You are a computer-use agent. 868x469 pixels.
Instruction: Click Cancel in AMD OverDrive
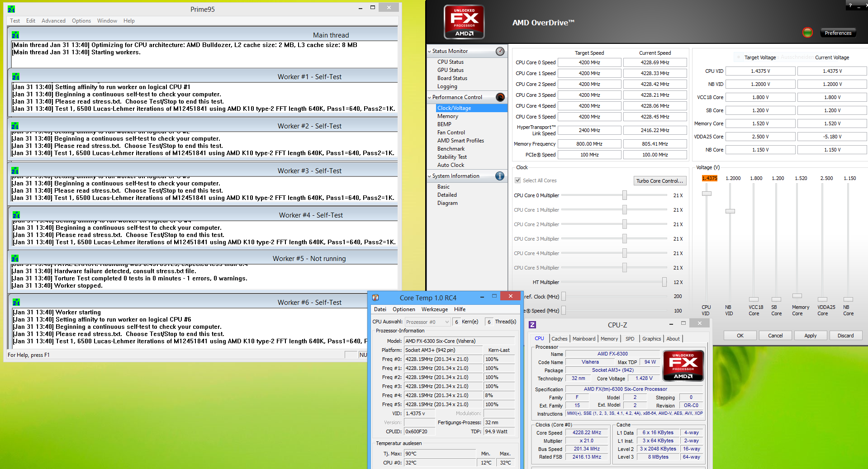775,336
